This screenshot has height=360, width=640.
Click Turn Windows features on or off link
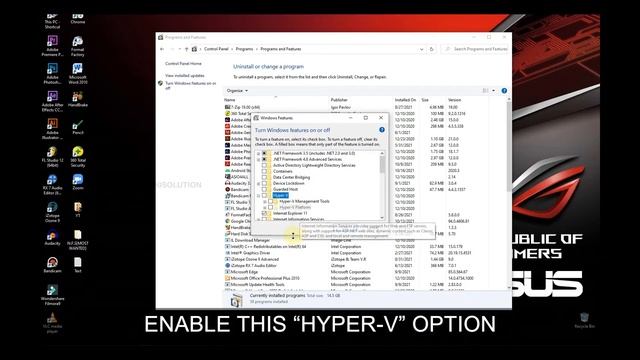[190, 85]
